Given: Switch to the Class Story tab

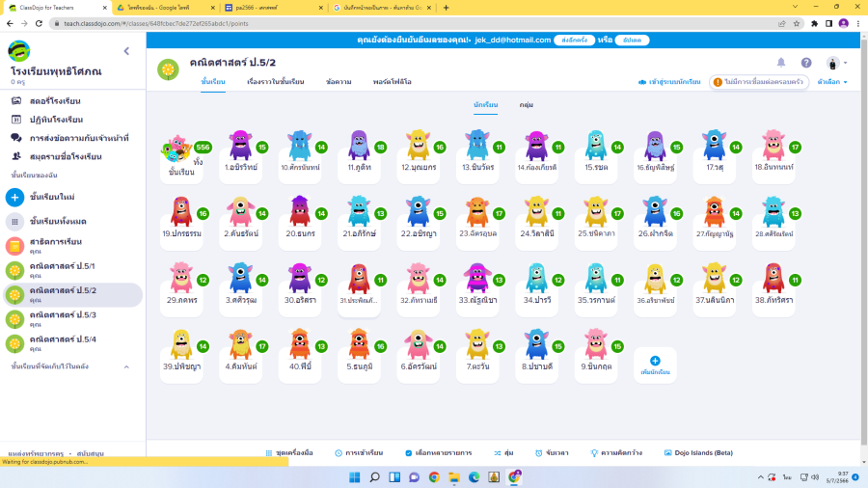Looking at the screenshot, I should [275, 82].
